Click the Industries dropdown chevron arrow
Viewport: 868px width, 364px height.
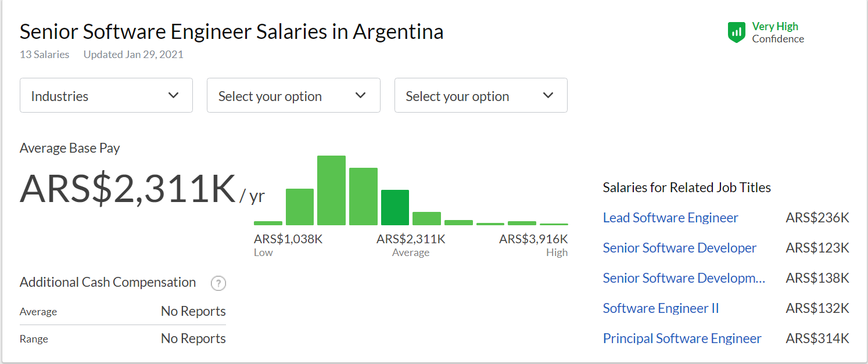coord(173,95)
